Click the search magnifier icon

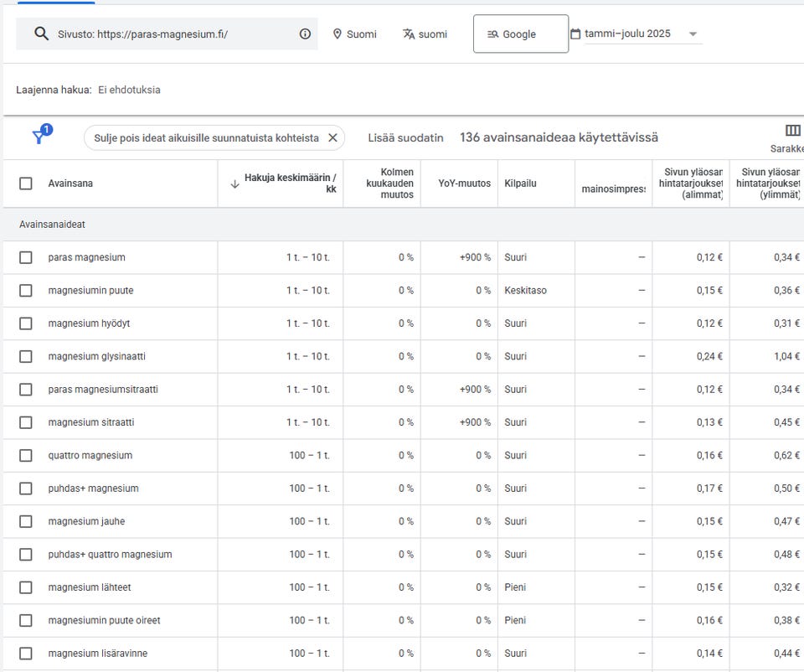point(41,34)
